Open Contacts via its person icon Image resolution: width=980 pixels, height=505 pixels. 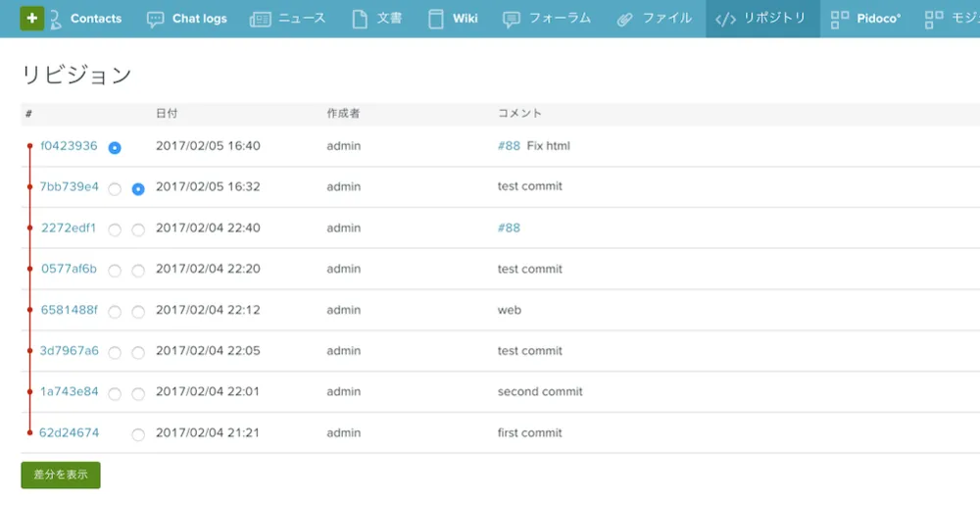[x=56, y=19]
